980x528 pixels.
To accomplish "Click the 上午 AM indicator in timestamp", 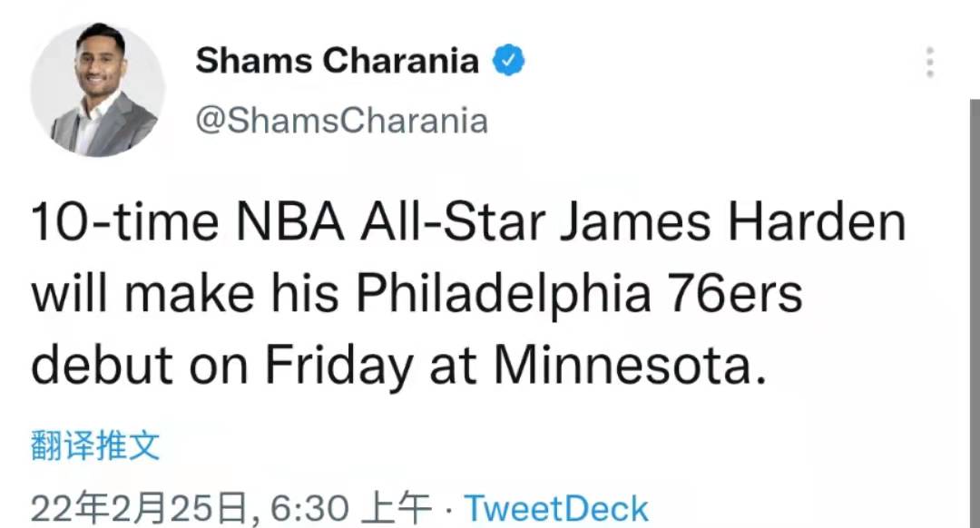I will pos(397,509).
